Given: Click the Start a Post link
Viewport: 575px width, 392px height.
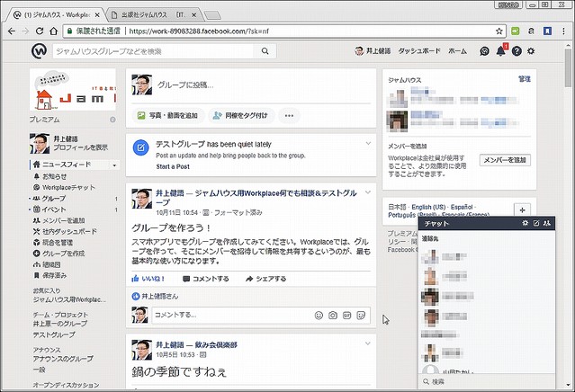Looking at the screenshot, I should coord(173,166).
